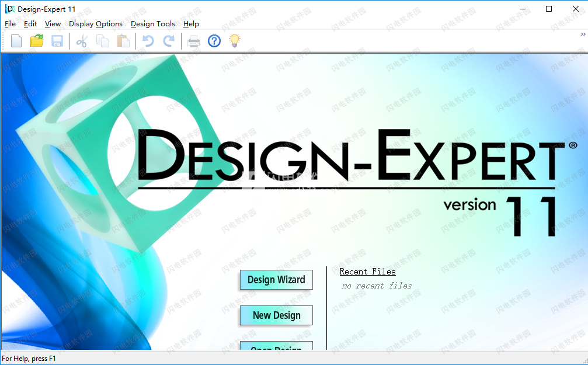The width and height of the screenshot is (588, 365).
Task: Expand the toolbar overflow chevron
Action: coord(583,34)
